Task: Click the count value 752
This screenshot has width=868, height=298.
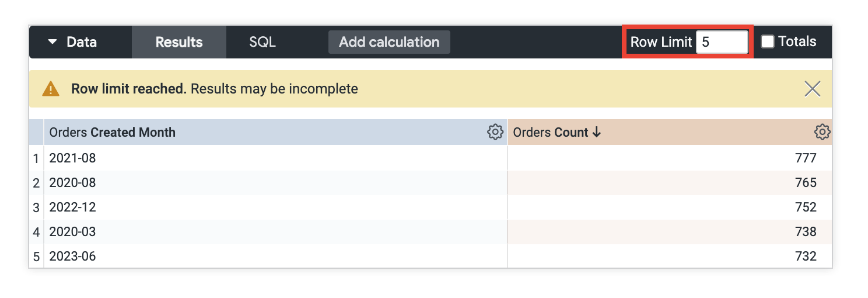Action: tap(805, 207)
